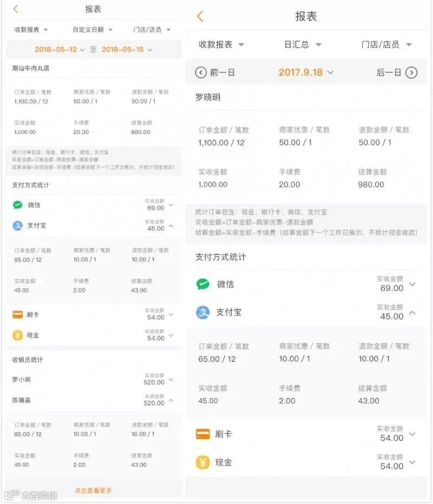
Task: Open the 日汇总 dropdown
Action: click(x=303, y=45)
